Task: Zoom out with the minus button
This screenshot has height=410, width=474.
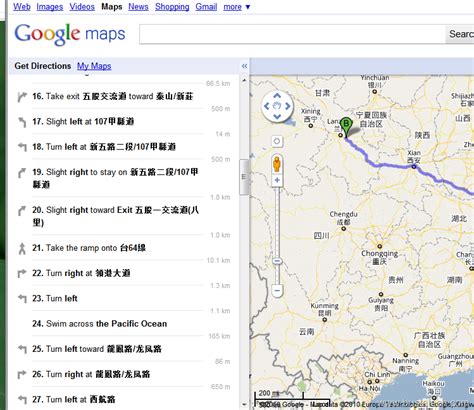Action: click(x=277, y=290)
